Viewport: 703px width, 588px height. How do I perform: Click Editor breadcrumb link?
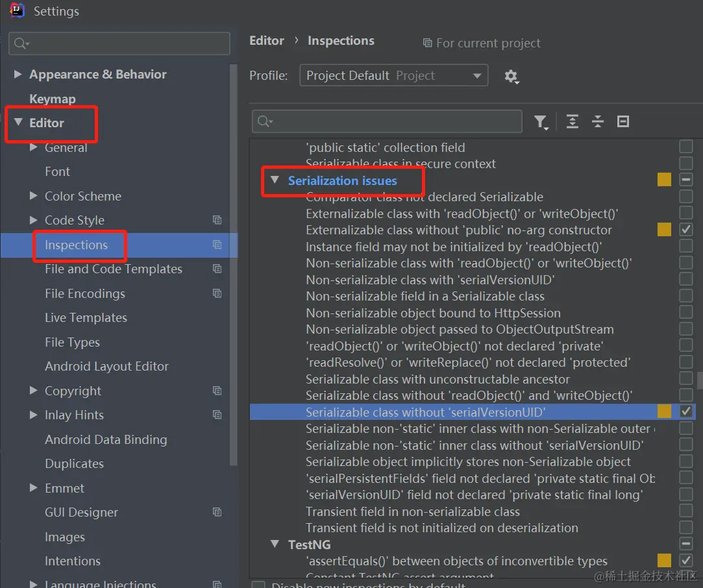[x=267, y=41]
